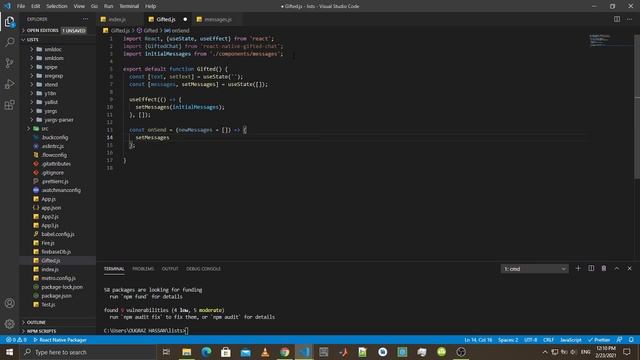Viewport: 640px width, 360px height.
Task: Expand the NPM Scripts section
Action: [x=57, y=331]
